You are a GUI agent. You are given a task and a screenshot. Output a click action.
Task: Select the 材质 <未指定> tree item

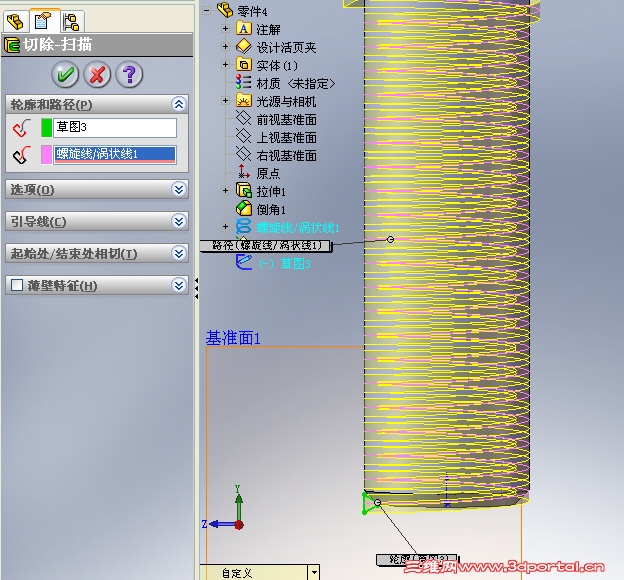295,84
